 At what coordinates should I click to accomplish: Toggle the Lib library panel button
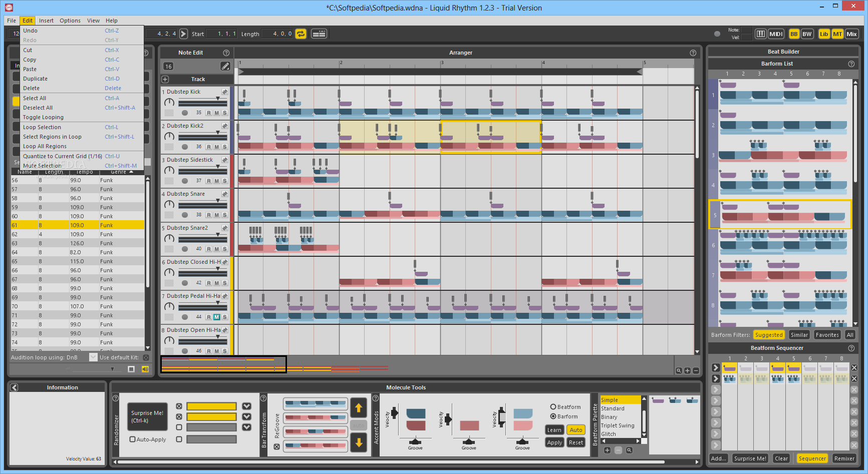[824, 34]
